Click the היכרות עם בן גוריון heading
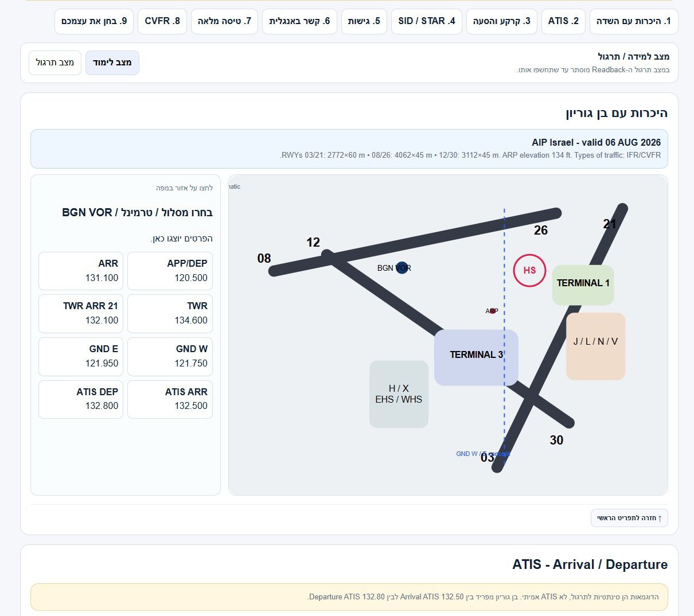This screenshot has height=616, width=694. point(617,113)
